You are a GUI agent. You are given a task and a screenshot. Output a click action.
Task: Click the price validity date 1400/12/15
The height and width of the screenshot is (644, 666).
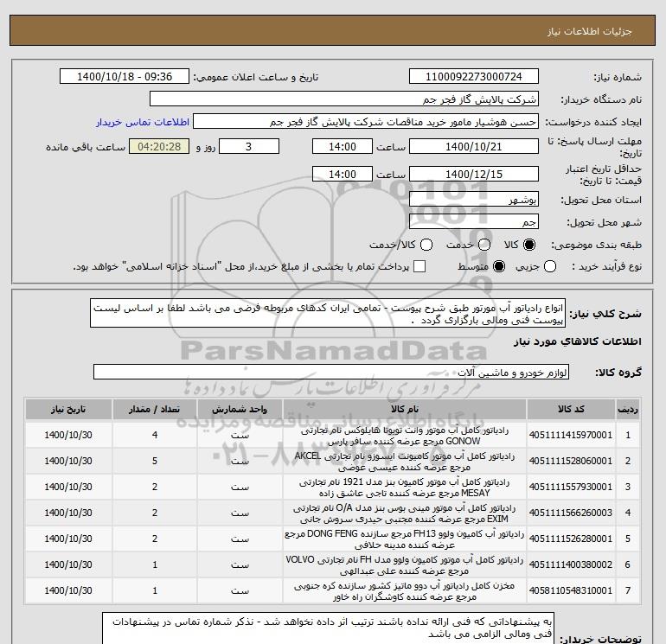point(474,174)
